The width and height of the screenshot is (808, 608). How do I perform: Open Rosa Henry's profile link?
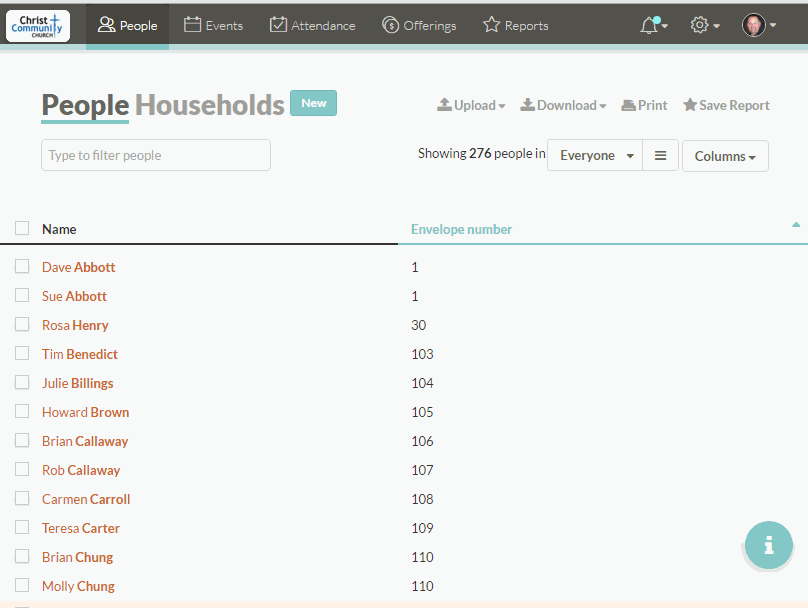75,325
